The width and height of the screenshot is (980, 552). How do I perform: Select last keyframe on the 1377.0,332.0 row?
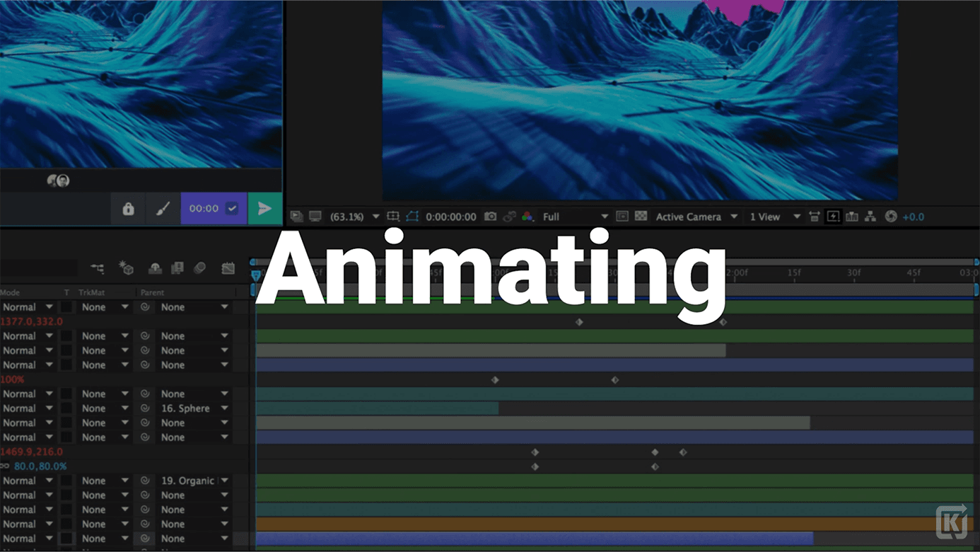tap(723, 322)
